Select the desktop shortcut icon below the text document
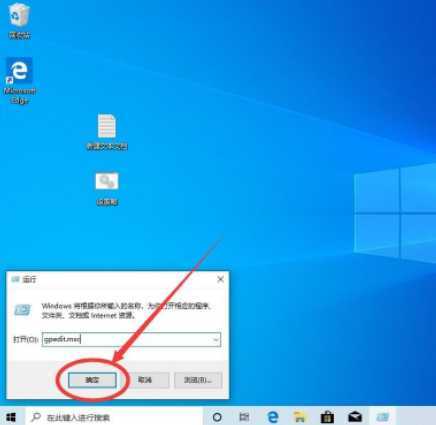 (107, 188)
